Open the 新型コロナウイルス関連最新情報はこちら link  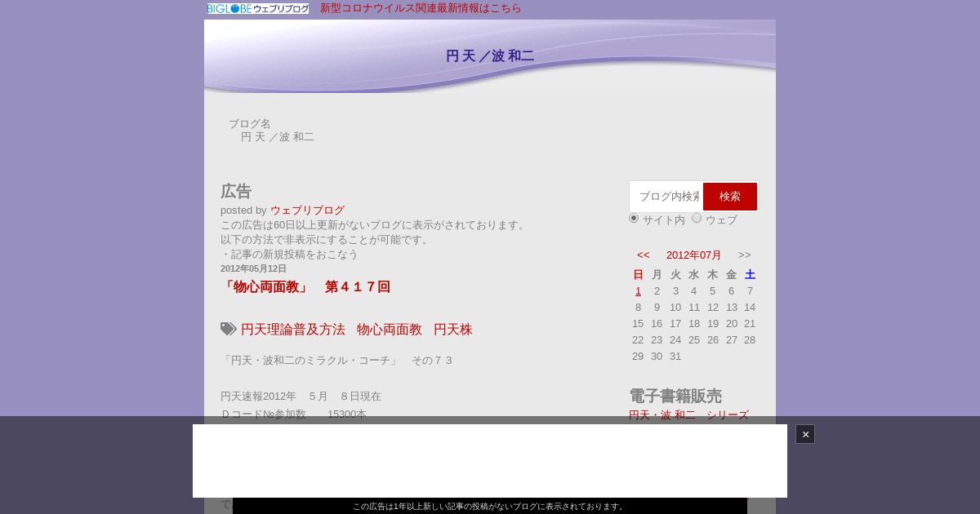coord(421,8)
